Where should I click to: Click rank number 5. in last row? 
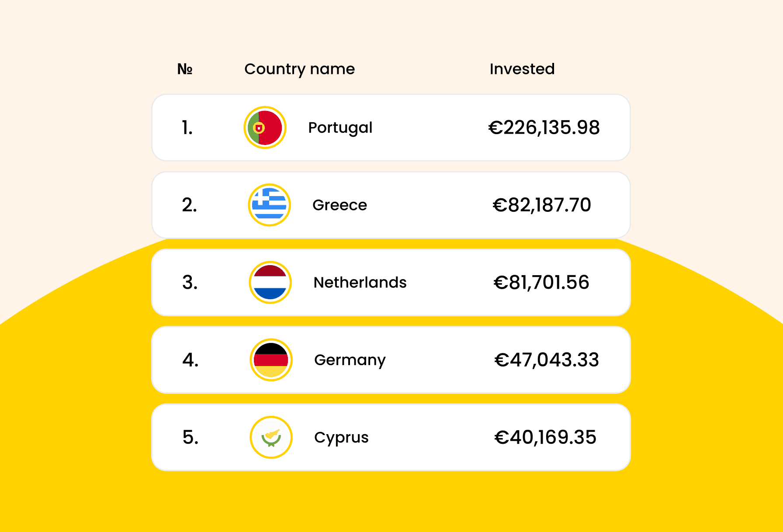(191, 437)
